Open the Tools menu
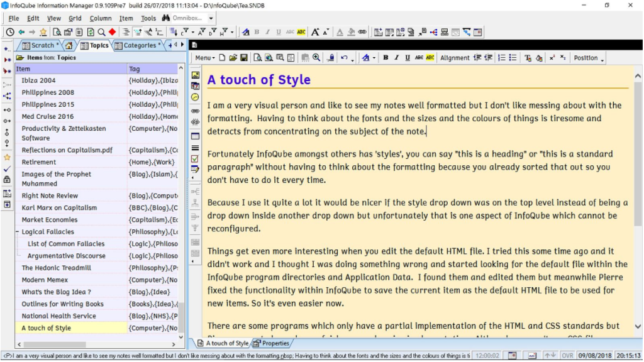This screenshot has width=644, height=362. click(x=148, y=18)
